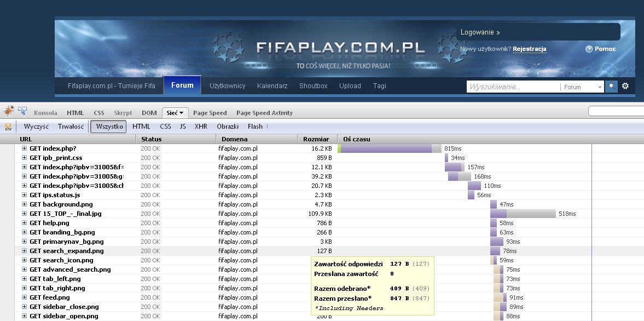Open the DOM tab
The image size is (644, 321).
click(149, 113)
